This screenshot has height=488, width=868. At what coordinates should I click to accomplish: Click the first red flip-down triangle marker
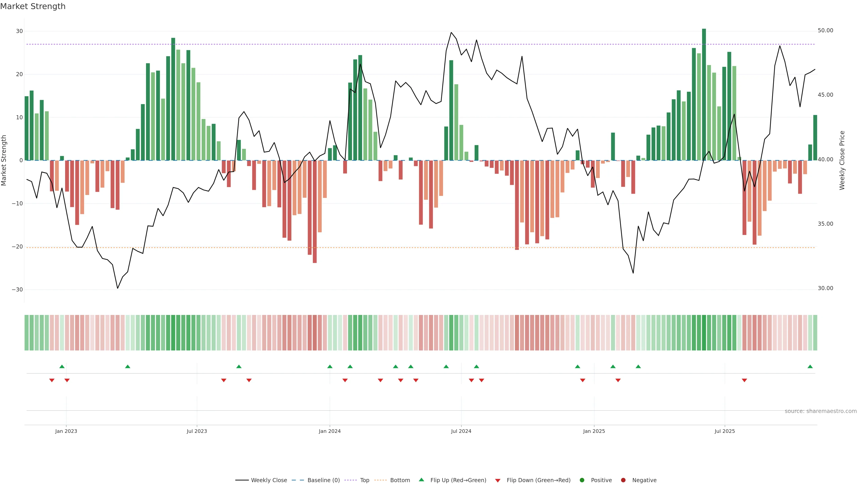(x=52, y=380)
